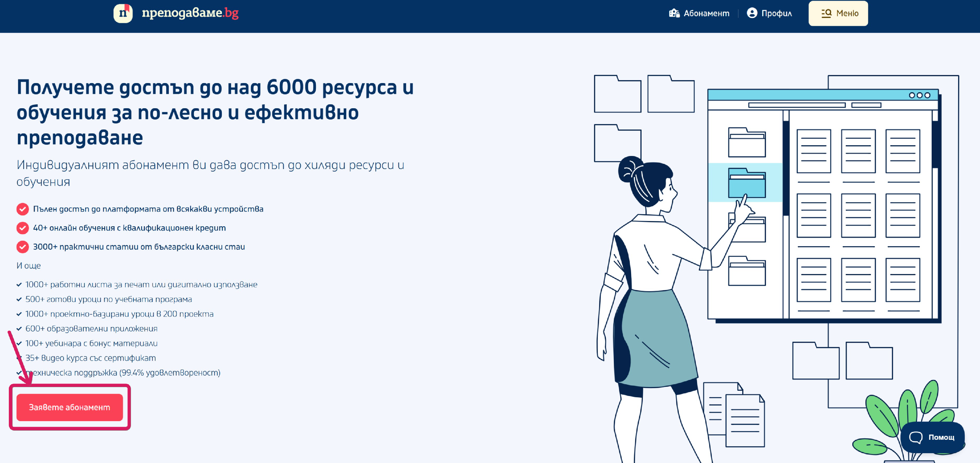Click the Профил user avatar icon
The image size is (980, 463).
[x=752, y=13]
